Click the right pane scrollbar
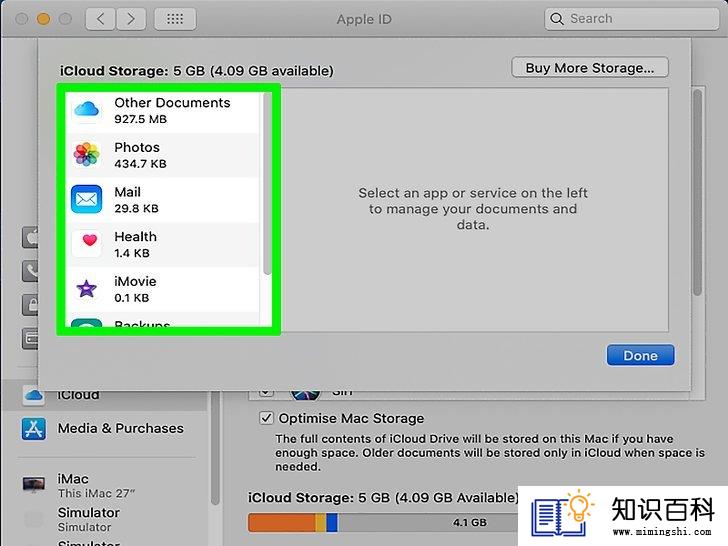Image resolution: width=728 pixels, height=546 pixels. pos(697,193)
